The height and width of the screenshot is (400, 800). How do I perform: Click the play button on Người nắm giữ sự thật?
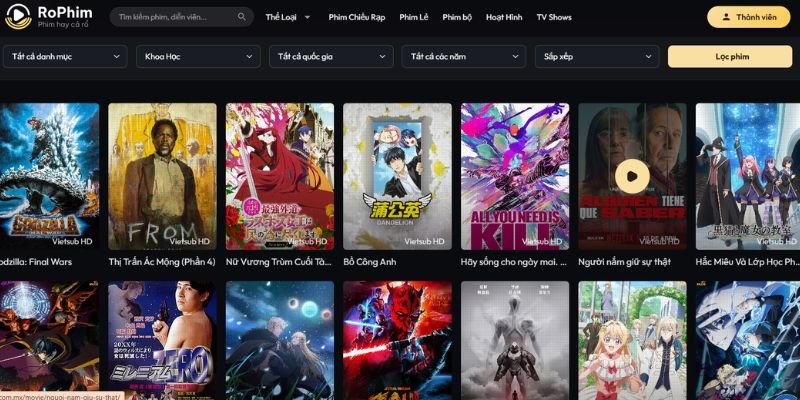pyautogui.click(x=632, y=177)
